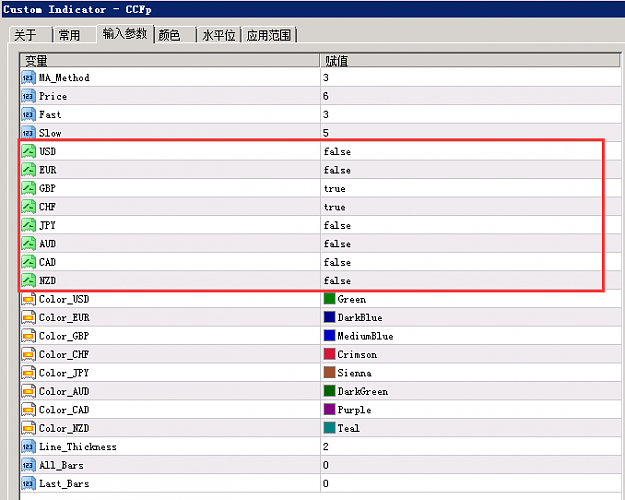Toggle the AUD false value
Image resolution: width=625 pixels, height=500 pixels.
click(337, 244)
